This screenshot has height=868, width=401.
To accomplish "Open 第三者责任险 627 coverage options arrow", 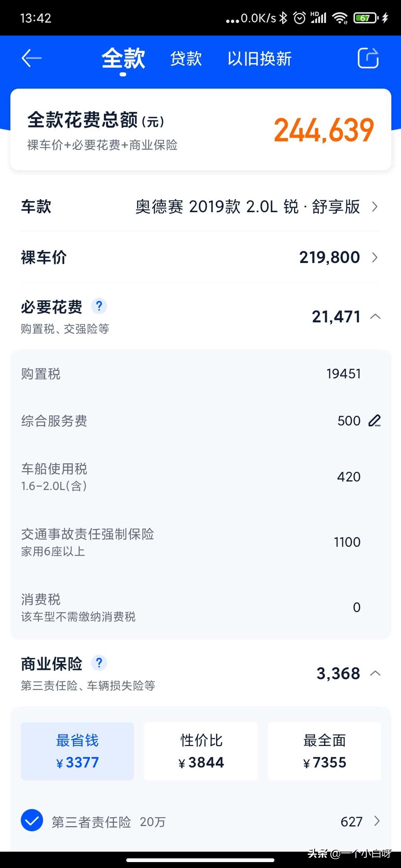I will click(377, 821).
